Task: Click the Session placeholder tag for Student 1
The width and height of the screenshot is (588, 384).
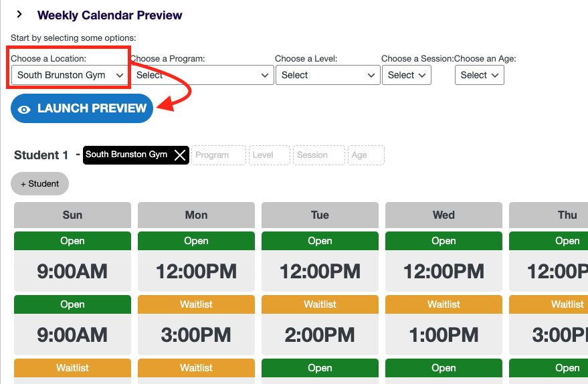Action: [x=319, y=155]
